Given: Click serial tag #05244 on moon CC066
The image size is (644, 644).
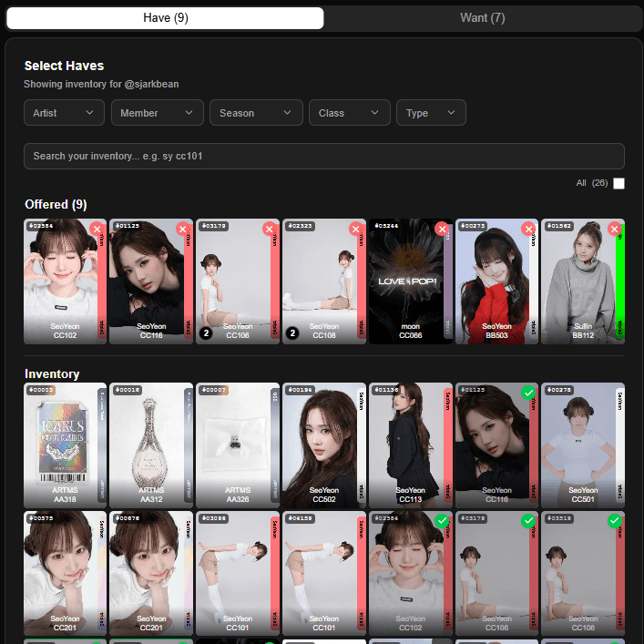Looking at the screenshot, I should tap(386, 226).
